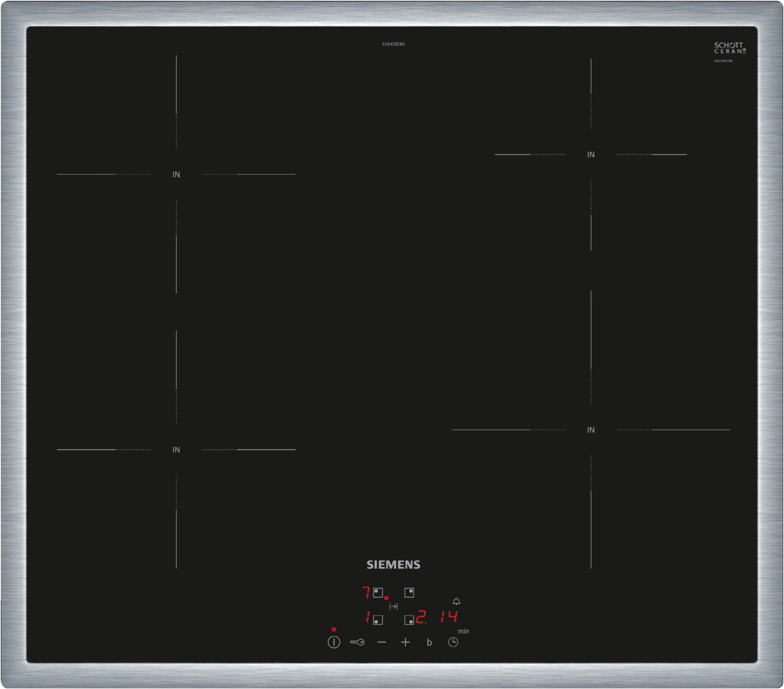
Task: Tap the childproof lock key icon
Action: [x=357, y=642]
